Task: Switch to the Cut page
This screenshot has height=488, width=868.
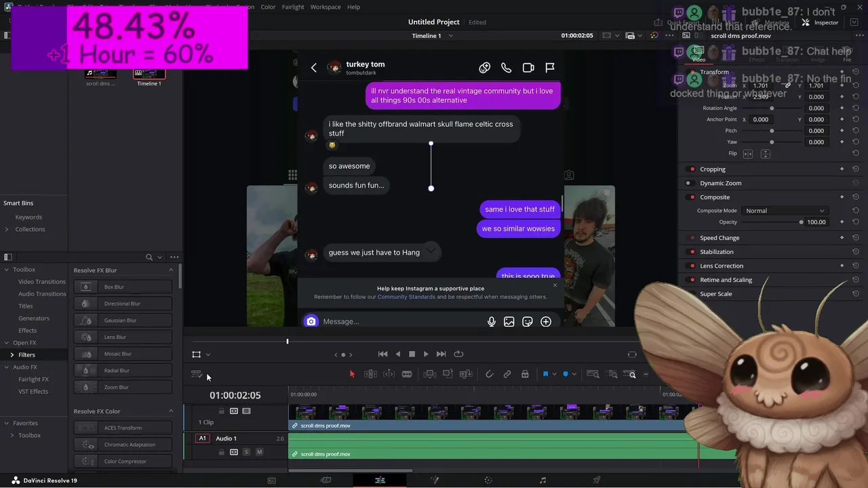Action: point(325,481)
